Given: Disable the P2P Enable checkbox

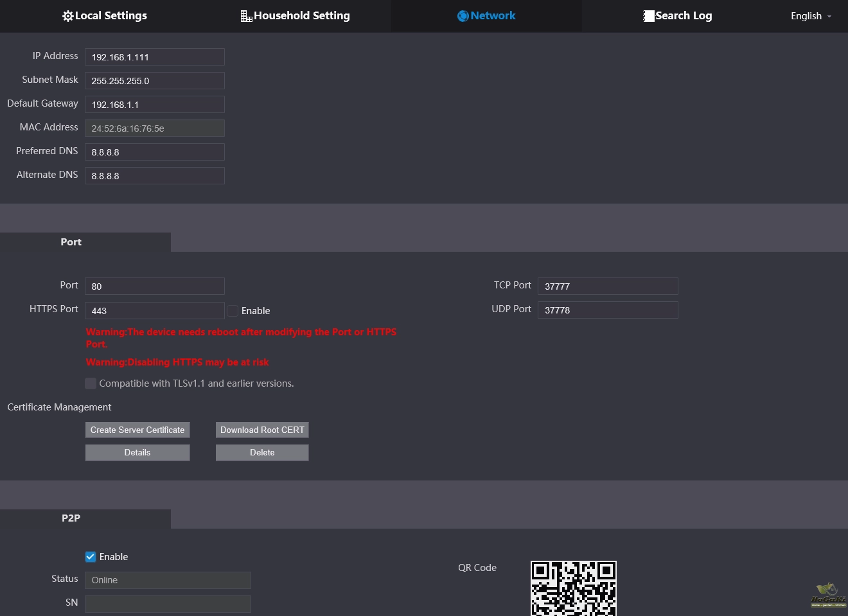Looking at the screenshot, I should (x=91, y=557).
